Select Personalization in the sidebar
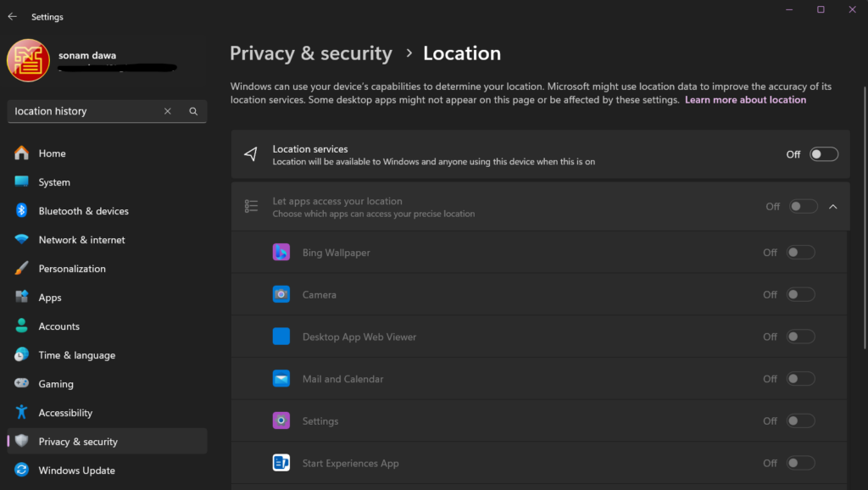The image size is (868, 490). (72, 269)
